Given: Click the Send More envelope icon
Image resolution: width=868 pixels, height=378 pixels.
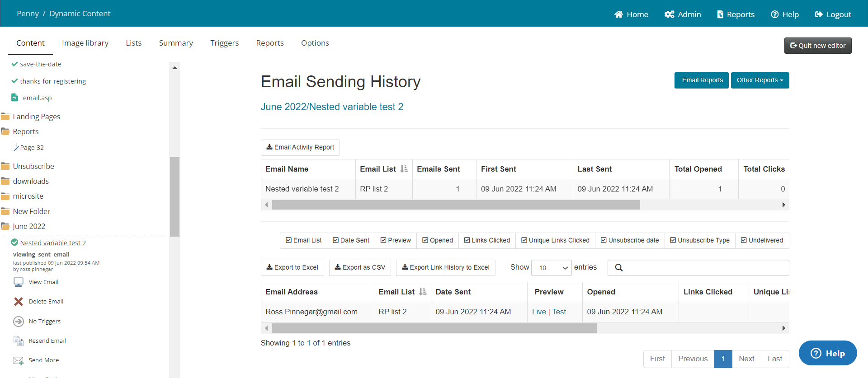Looking at the screenshot, I should point(19,360).
